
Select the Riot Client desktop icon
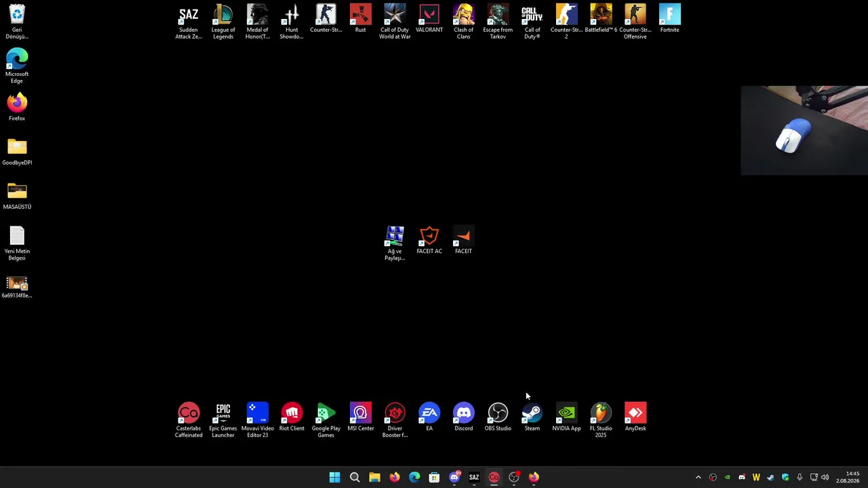[292, 417]
